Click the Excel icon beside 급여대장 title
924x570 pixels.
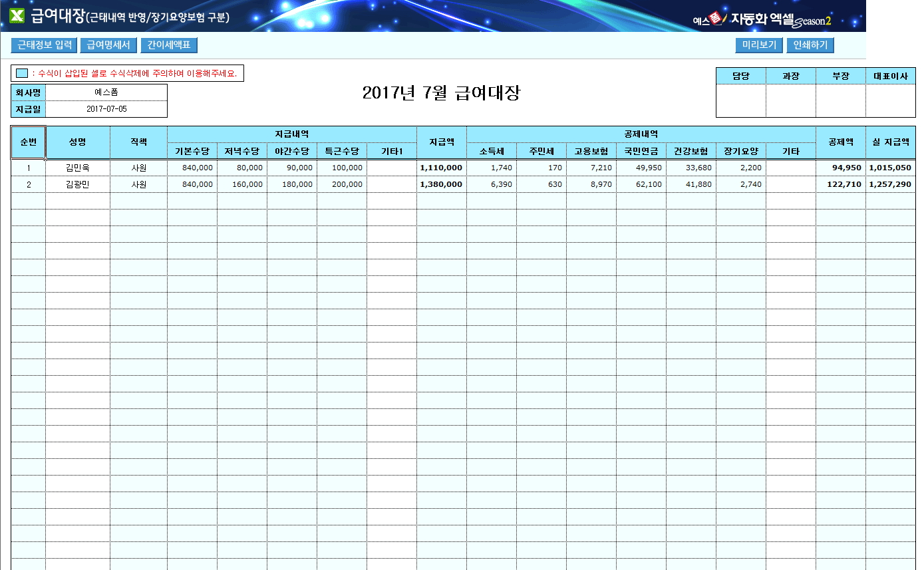point(18,16)
